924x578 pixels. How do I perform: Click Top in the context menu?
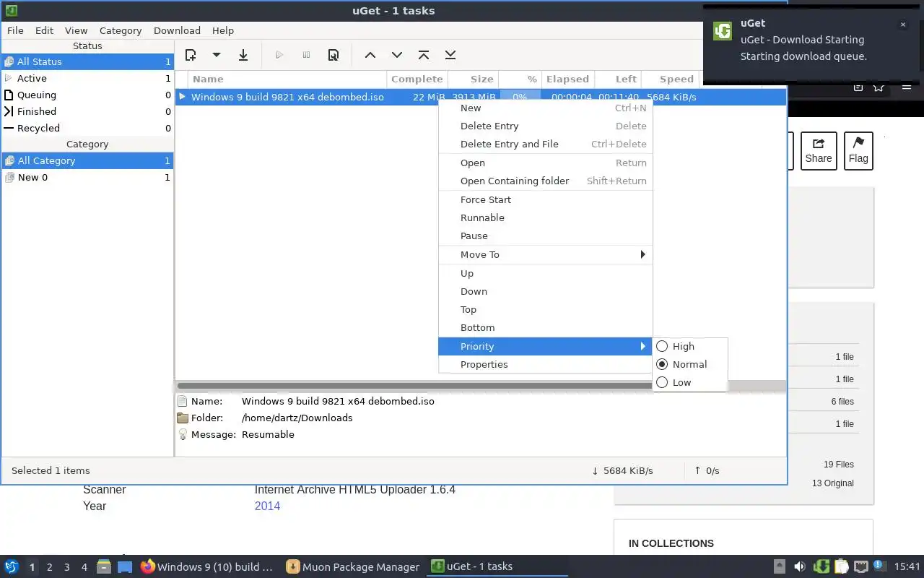click(545, 309)
